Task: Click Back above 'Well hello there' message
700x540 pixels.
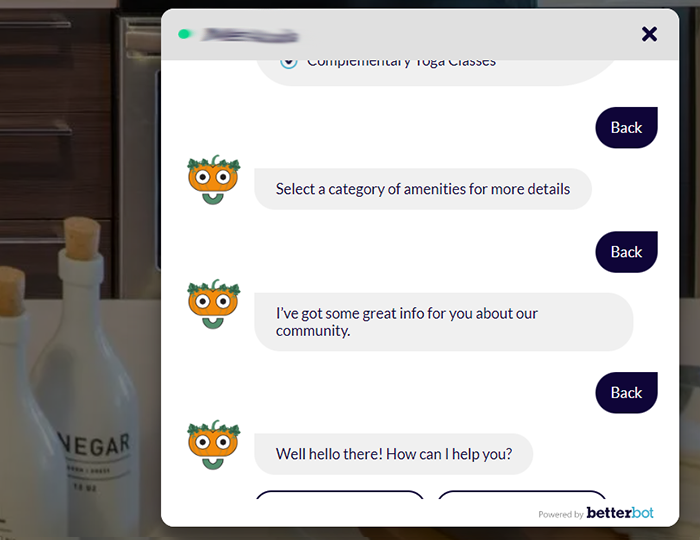Action: click(626, 393)
